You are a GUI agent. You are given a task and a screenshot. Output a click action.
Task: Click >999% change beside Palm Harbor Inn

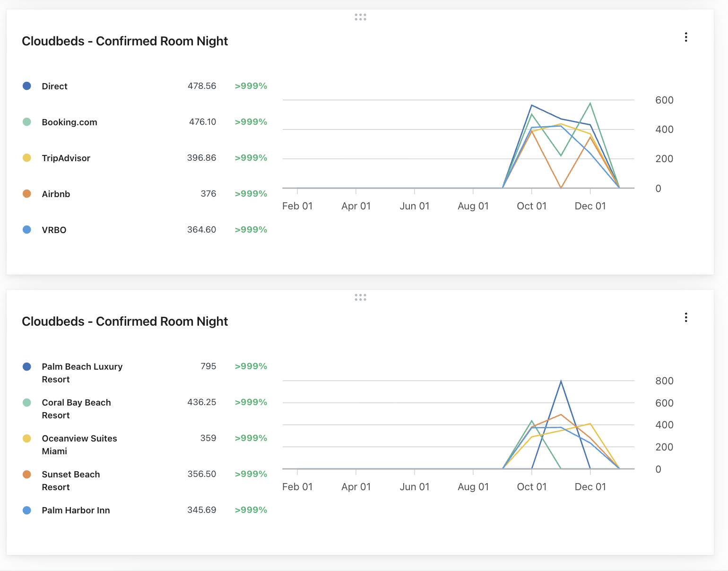(x=251, y=510)
